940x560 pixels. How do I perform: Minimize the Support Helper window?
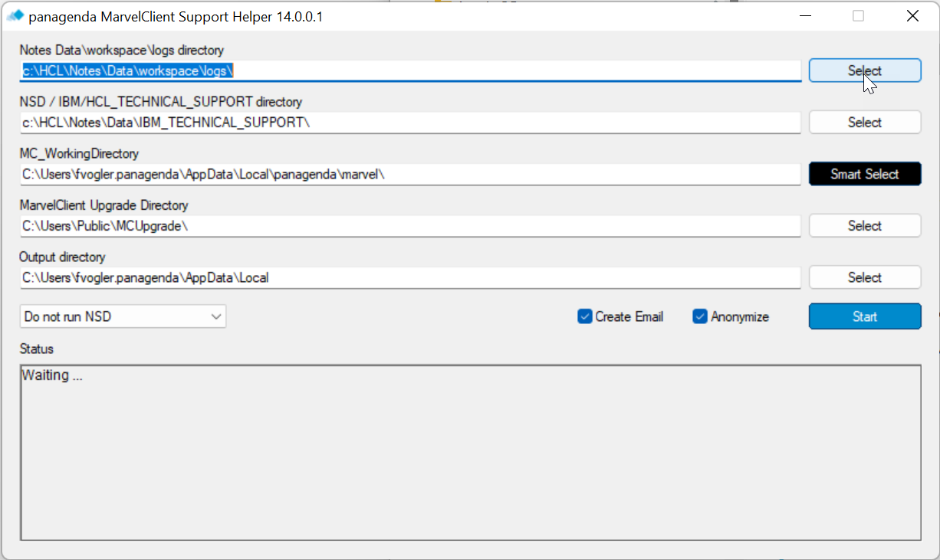tap(805, 15)
